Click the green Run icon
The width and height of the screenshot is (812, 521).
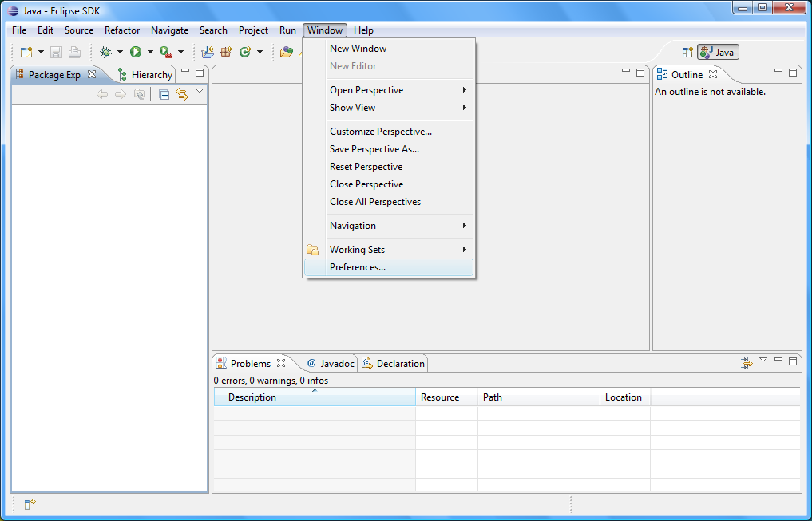point(136,52)
